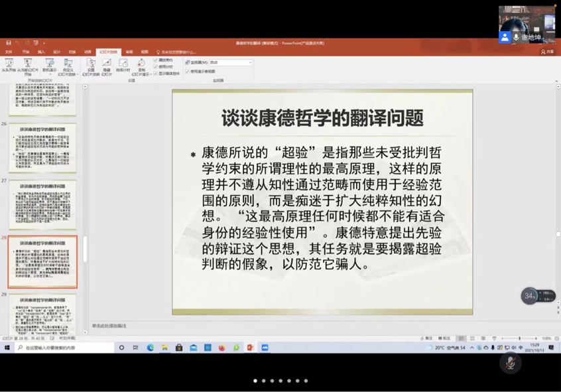Image resolution: width=561 pixels, height=392 pixels.
Task: Adjust the zoom slider in status bar
Action: tap(520, 338)
